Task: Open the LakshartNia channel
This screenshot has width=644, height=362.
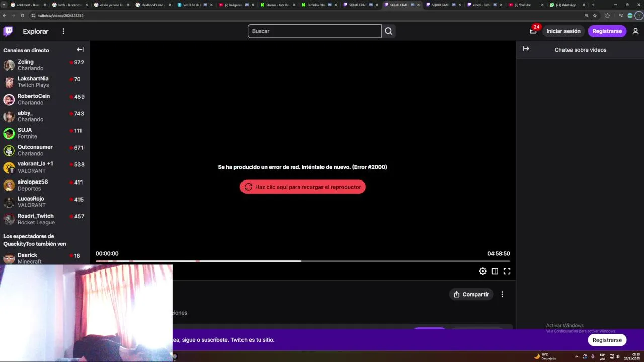Action: tap(45, 82)
